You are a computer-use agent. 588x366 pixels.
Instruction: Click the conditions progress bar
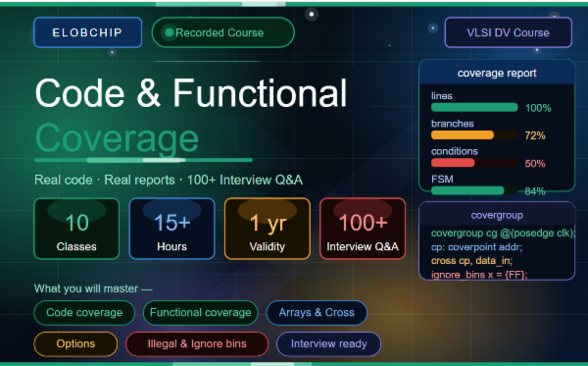coord(474,163)
